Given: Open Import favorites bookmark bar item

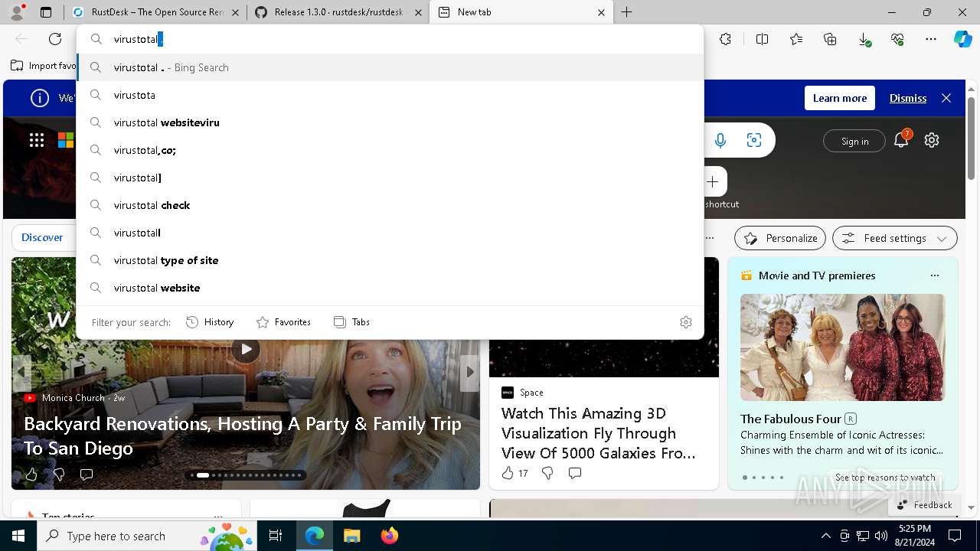Looking at the screenshot, I should [x=44, y=66].
